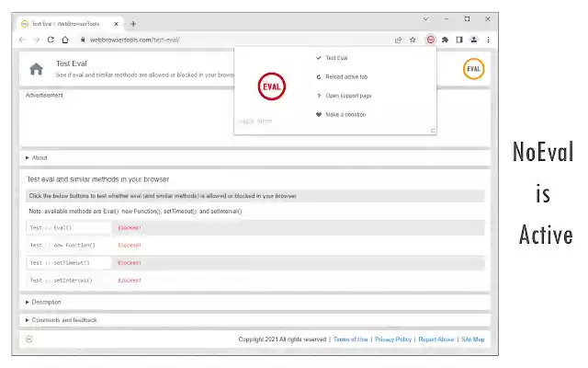Expand the Description section
The width and height of the screenshot is (588, 368).
point(255,302)
